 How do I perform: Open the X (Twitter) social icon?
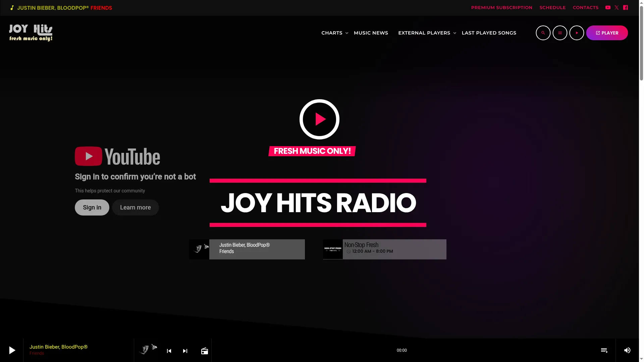point(616,7)
